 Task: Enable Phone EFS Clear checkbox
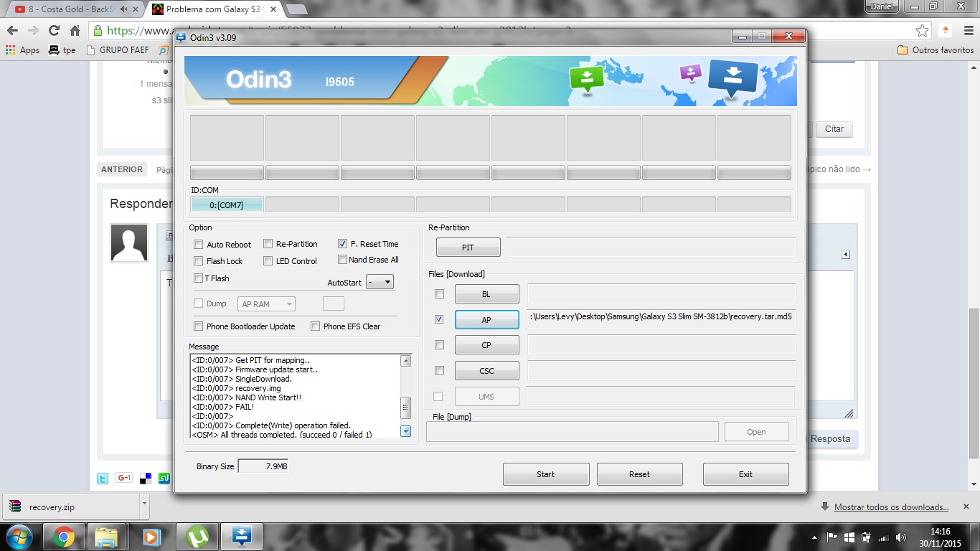(x=316, y=326)
